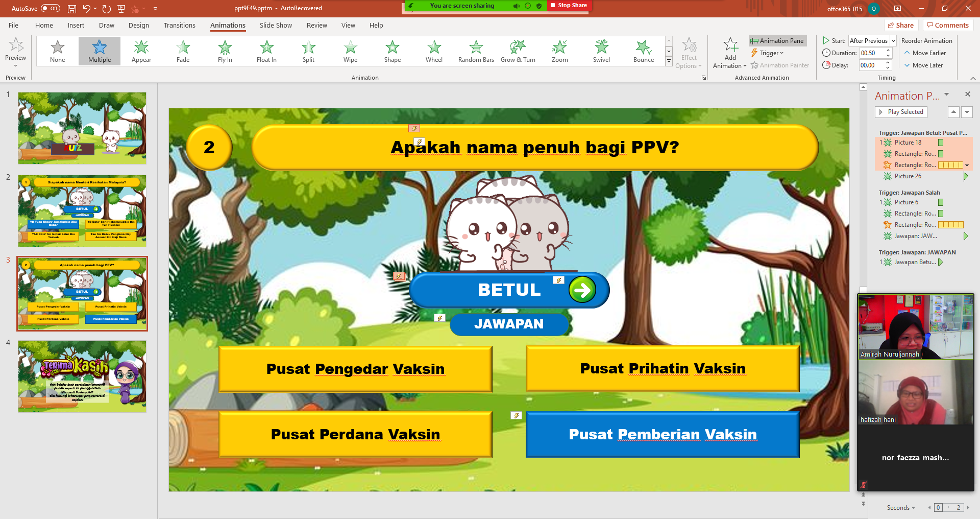Click the Undo arrow icon
980x519 pixels.
(x=87, y=9)
